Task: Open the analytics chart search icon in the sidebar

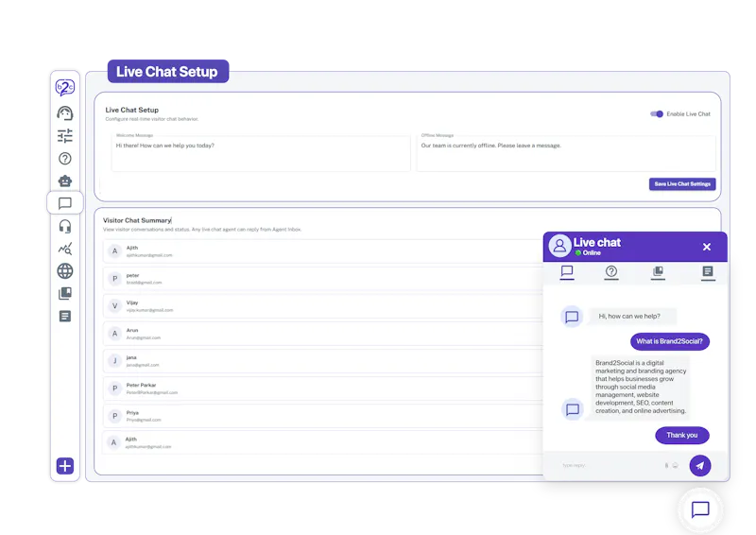Action: click(x=64, y=249)
